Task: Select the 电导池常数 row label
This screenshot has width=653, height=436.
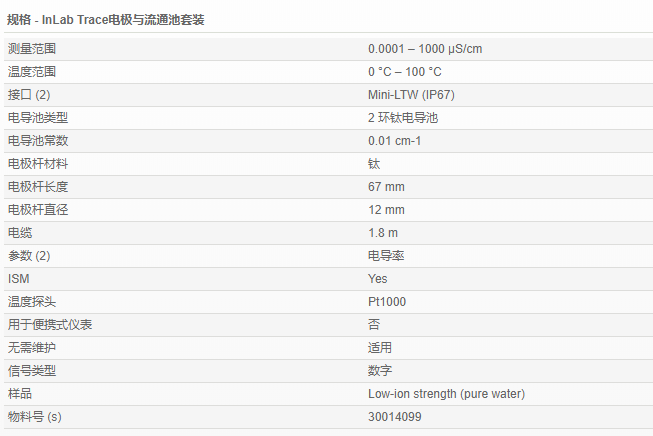Action: click(37, 141)
